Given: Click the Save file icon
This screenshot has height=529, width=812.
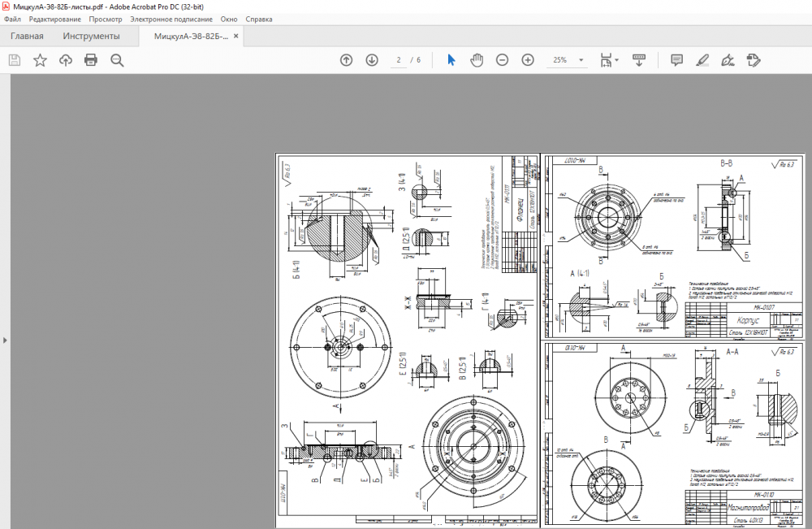Looking at the screenshot, I should (14, 60).
